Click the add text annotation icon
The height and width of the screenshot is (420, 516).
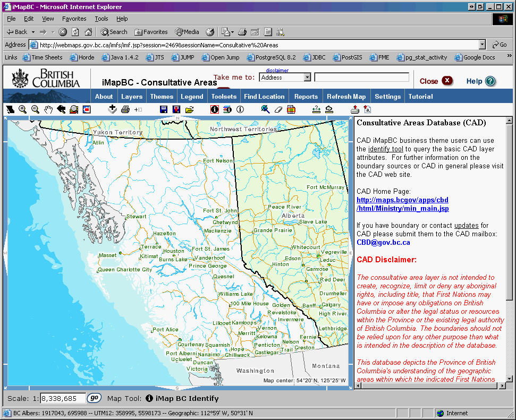tap(367, 109)
